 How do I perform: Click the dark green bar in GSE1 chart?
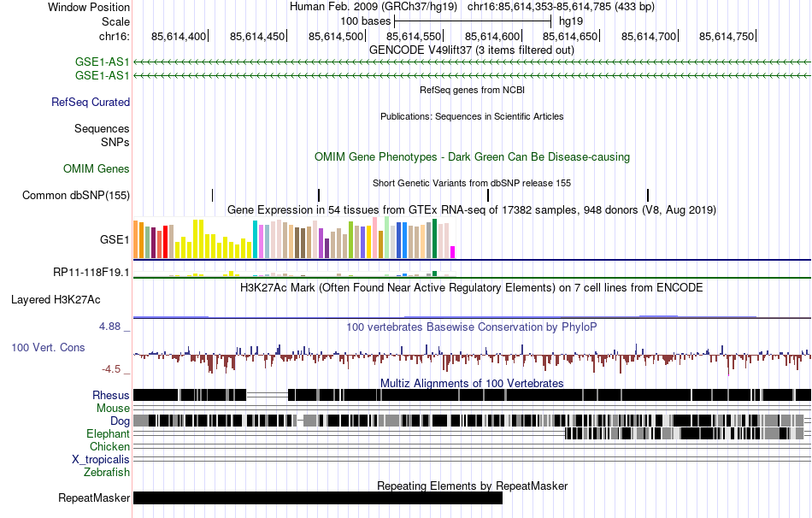[x=435, y=238]
